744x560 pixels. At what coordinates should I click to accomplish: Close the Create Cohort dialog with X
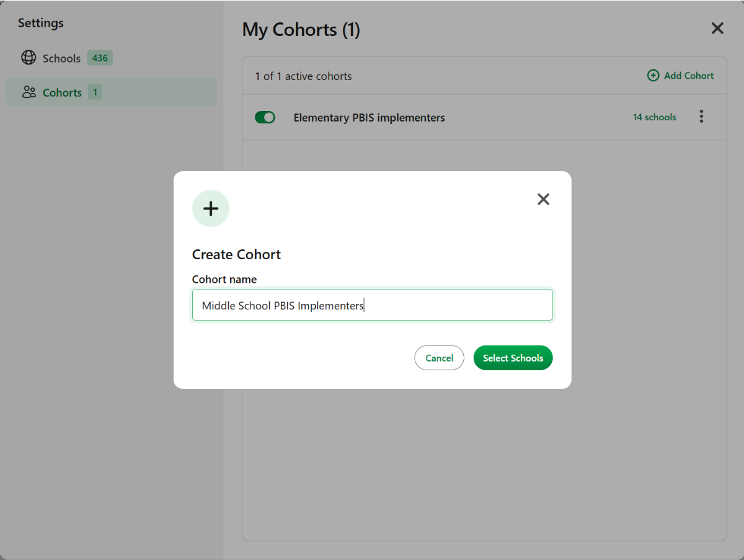[x=543, y=199]
